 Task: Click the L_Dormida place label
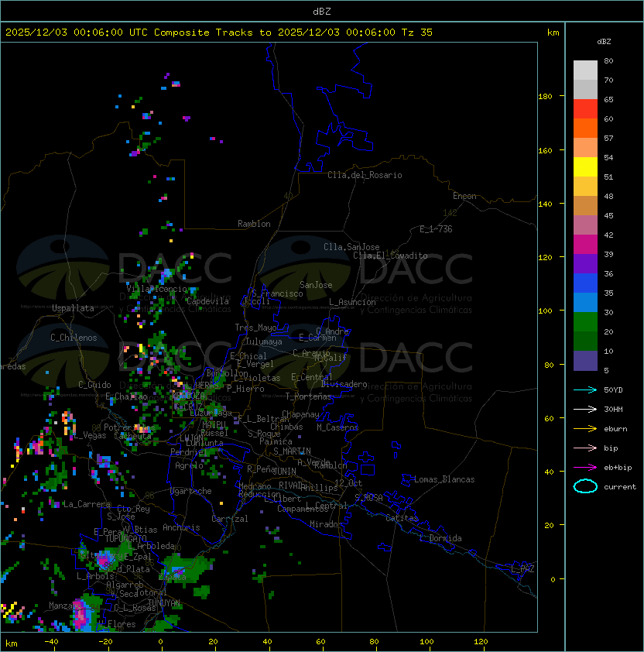[440, 538]
